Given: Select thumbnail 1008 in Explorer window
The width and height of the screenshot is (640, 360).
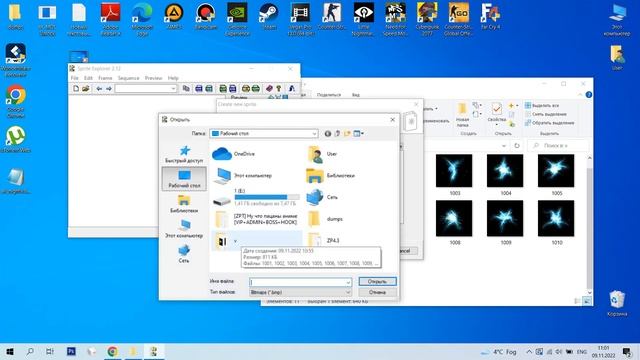Looking at the screenshot, I should 454,223.
